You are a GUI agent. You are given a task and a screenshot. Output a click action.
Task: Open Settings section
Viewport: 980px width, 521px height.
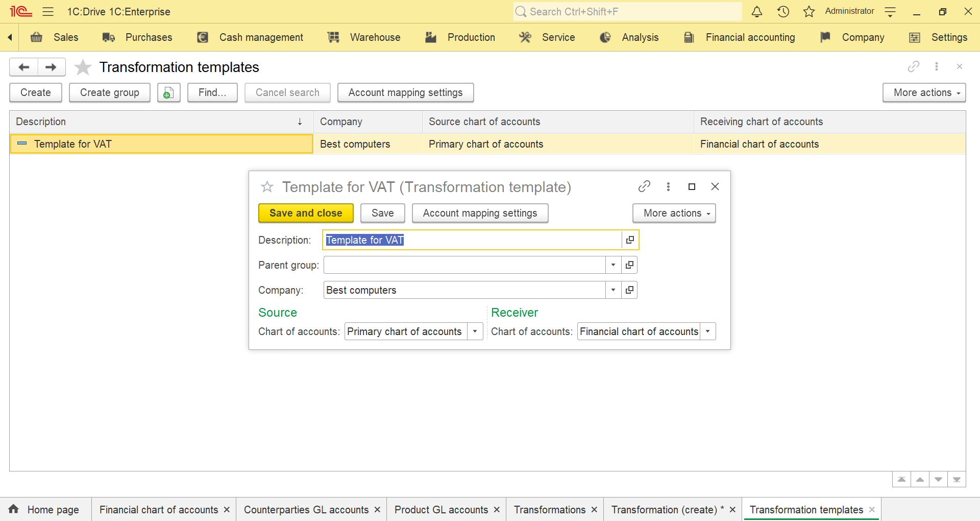coord(938,37)
